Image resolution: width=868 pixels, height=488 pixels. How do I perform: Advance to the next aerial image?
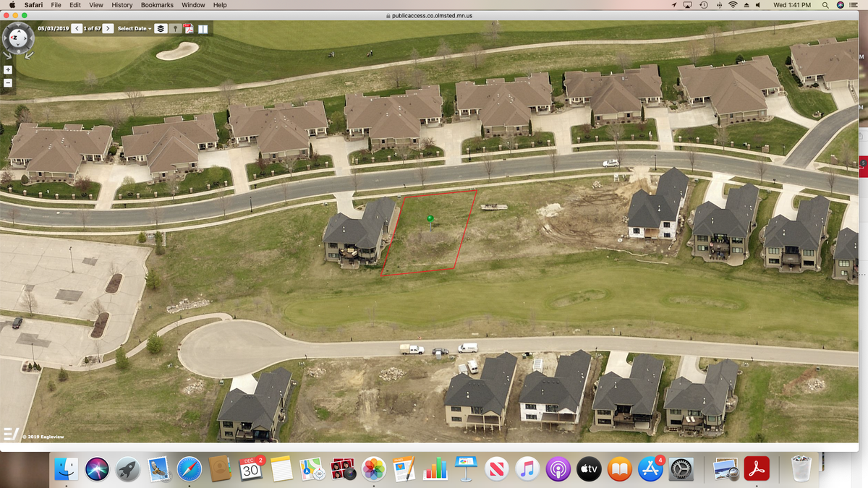[x=108, y=29]
